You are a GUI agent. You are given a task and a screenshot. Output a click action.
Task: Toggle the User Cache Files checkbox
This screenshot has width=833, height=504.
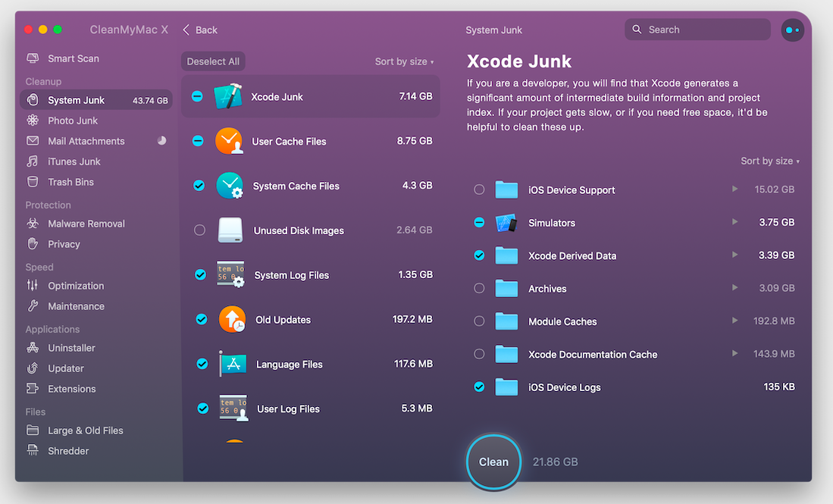tap(198, 141)
